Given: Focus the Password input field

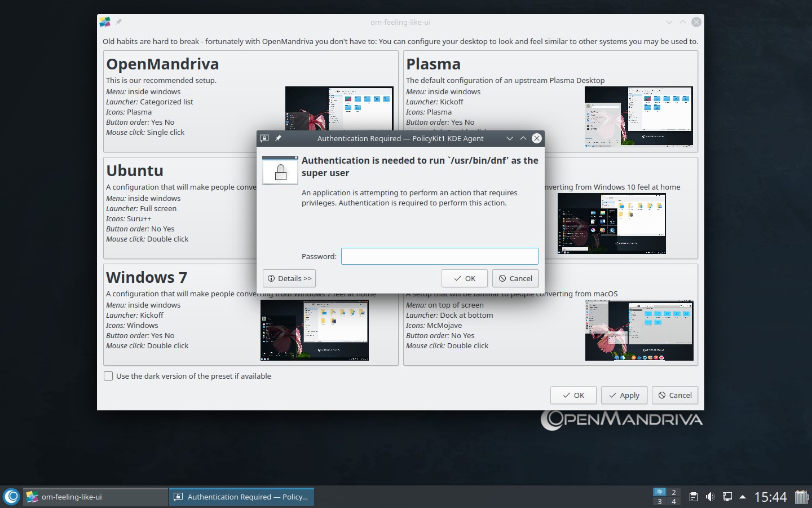Looking at the screenshot, I should (x=440, y=256).
